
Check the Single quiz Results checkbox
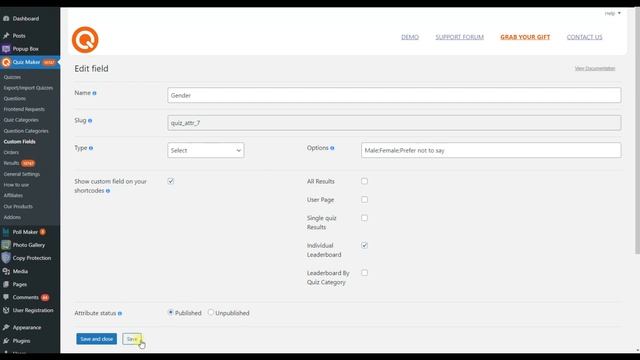[364, 218]
